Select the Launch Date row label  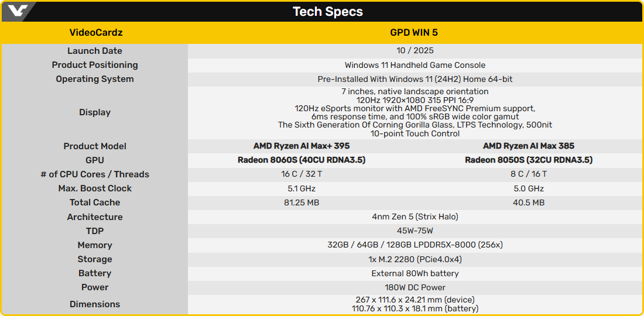[95, 51]
